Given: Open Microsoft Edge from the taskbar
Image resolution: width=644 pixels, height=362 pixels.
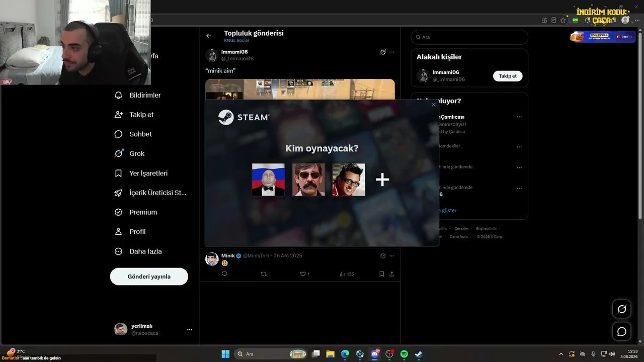Looking at the screenshot, I should pyautogui.click(x=345, y=354).
